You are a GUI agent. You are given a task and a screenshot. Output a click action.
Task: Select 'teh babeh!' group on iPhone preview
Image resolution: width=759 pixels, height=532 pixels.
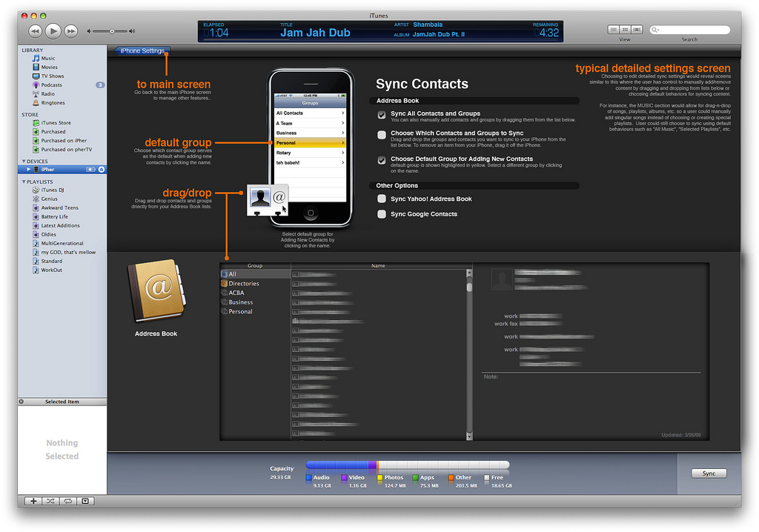click(x=310, y=163)
